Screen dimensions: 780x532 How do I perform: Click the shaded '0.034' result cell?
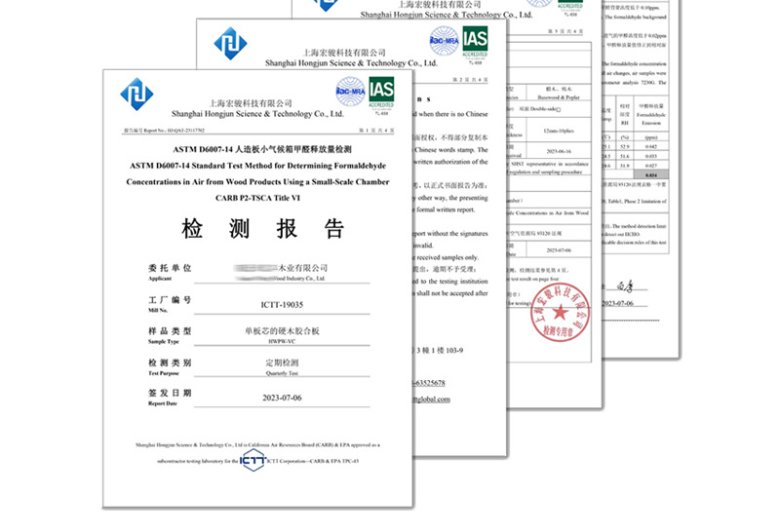[651, 175]
